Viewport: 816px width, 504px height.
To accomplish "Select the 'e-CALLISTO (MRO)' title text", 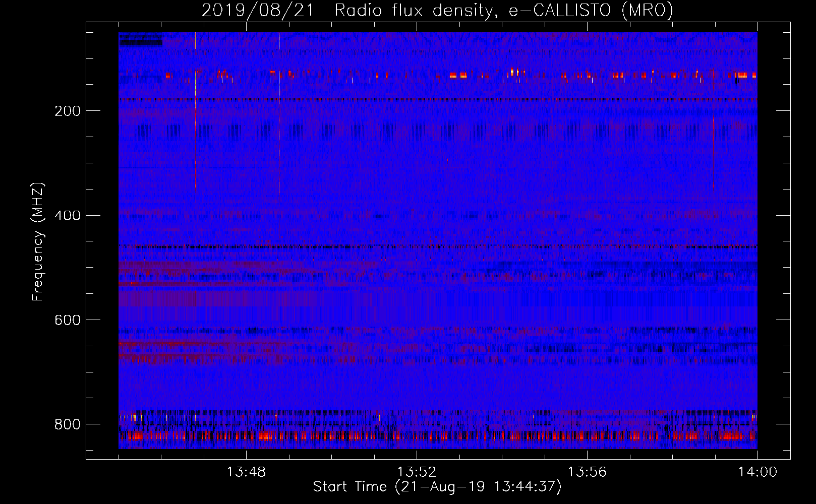I will 591,10.
